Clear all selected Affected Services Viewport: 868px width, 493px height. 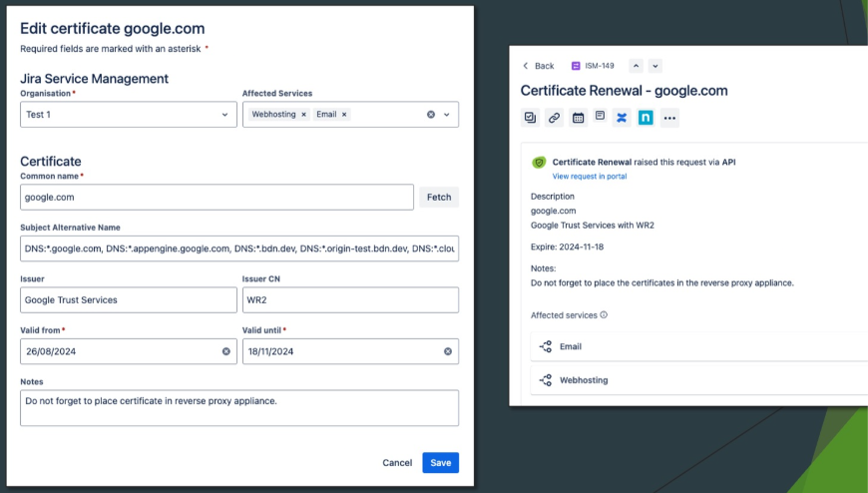431,115
